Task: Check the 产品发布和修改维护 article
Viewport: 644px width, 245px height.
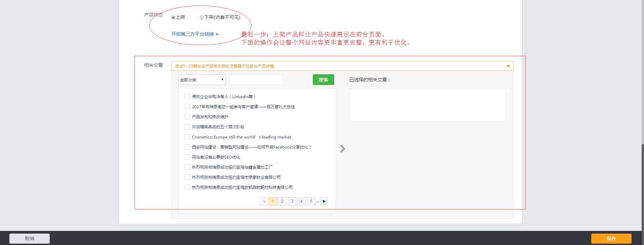Action: tap(187, 117)
